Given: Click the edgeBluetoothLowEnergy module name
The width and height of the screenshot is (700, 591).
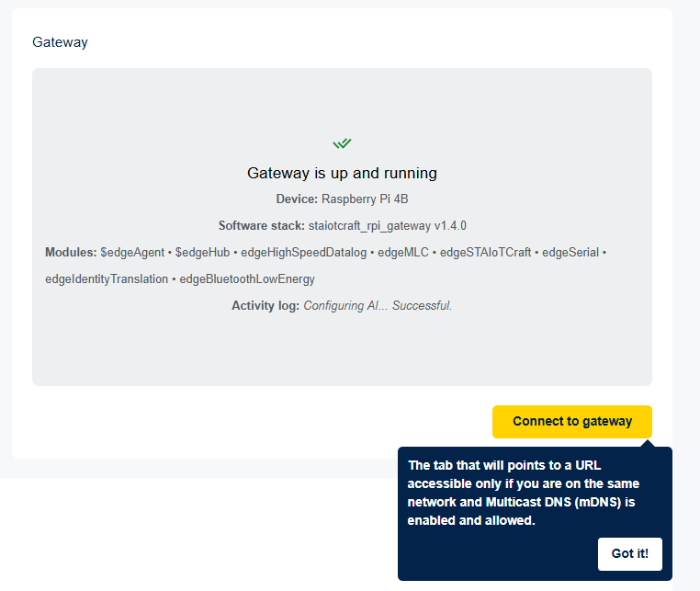Looking at the screenshot, I should 247,278.
